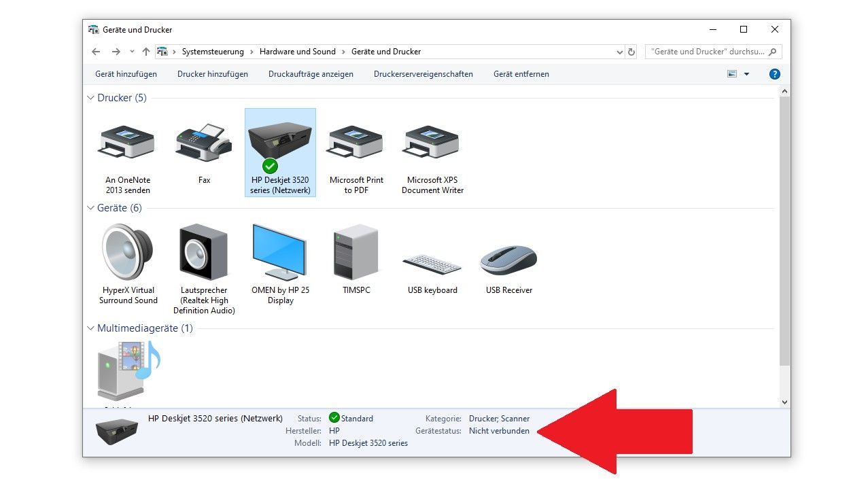Screen dimensions: 868x488
Task: Click the search magnifier icon
Action: click(x=774, y=52)
